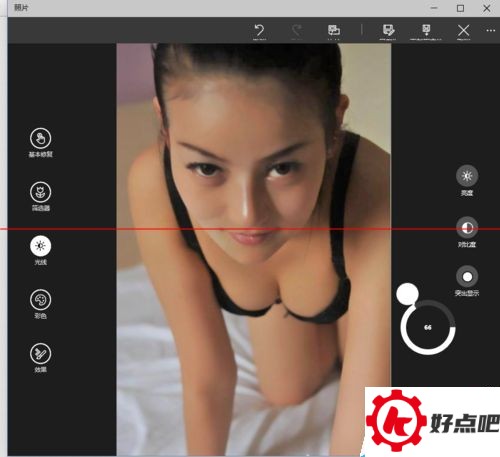Minimize the Photos app window
The image size is (500, 457).
point(434,8)
